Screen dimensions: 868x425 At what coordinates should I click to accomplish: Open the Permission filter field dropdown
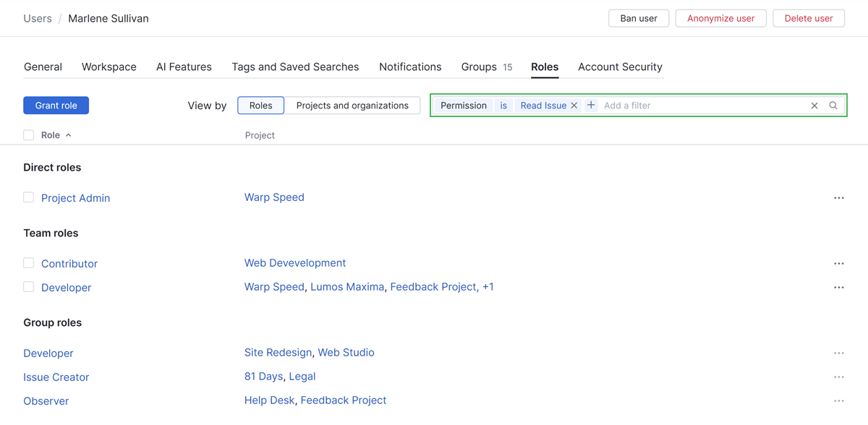[464, 106]
